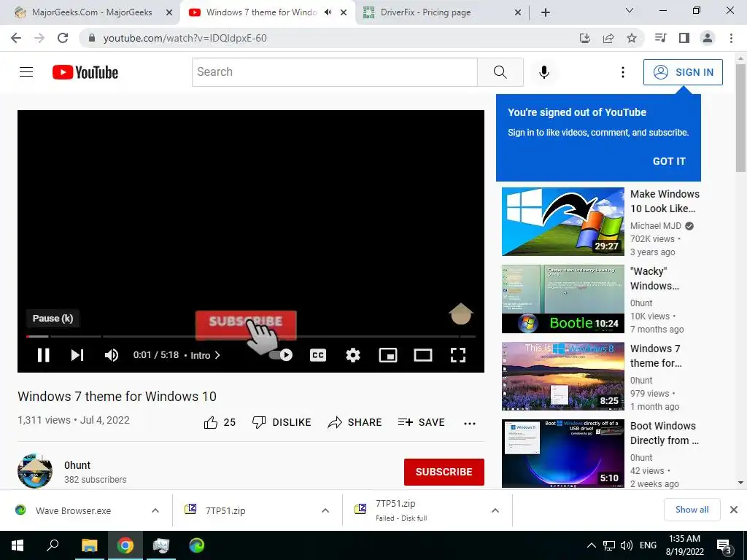747x560 pixels.
Task: Open YouTube settings three-dot menu
Action: pos(623,72)
